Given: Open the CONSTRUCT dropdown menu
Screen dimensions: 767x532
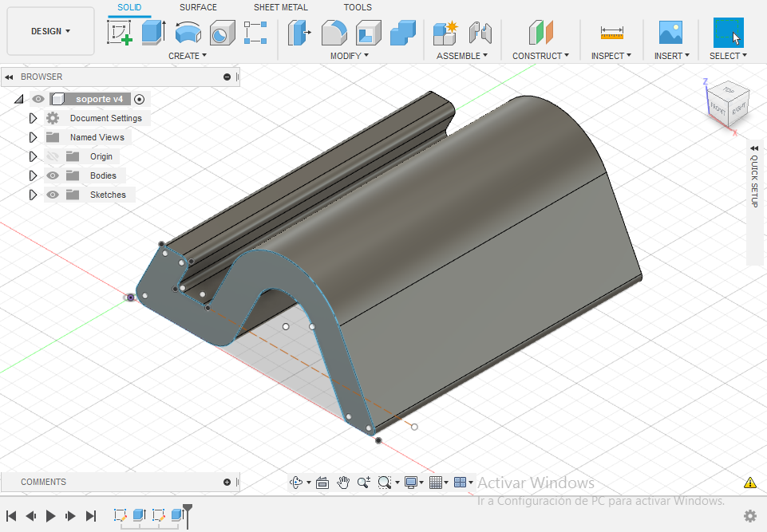Looking at the screenshot, I should click(540, 56).
